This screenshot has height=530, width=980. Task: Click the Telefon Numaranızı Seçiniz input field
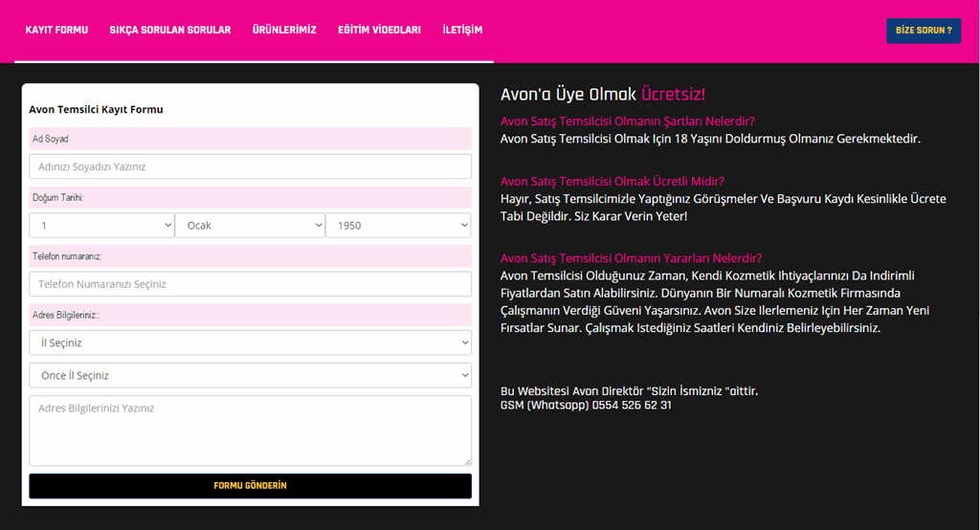click(250, 284)
